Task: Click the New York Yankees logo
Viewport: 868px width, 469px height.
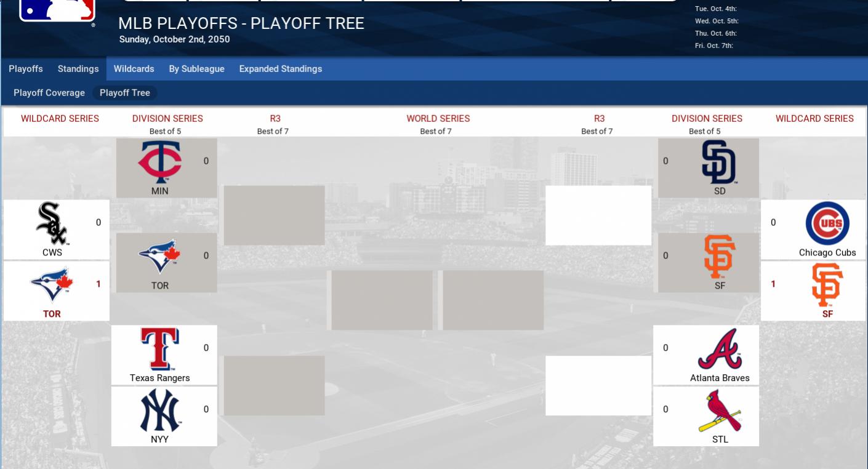Action: pos(159,411)
